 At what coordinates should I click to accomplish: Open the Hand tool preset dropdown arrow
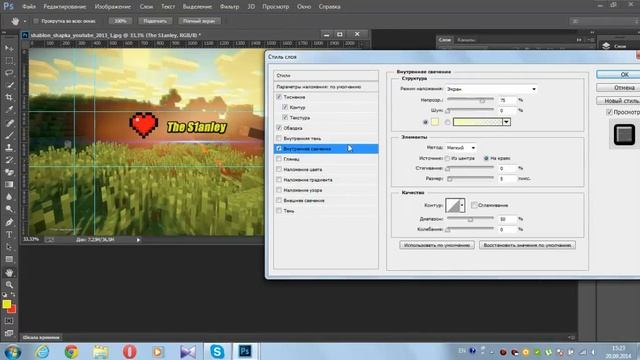pos(25,21)
